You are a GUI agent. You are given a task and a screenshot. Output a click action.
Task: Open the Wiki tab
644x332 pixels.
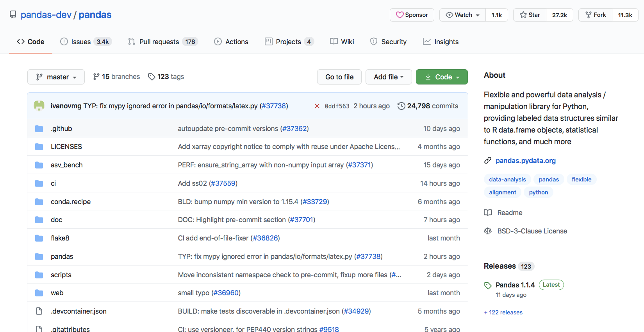click(342, 42)
